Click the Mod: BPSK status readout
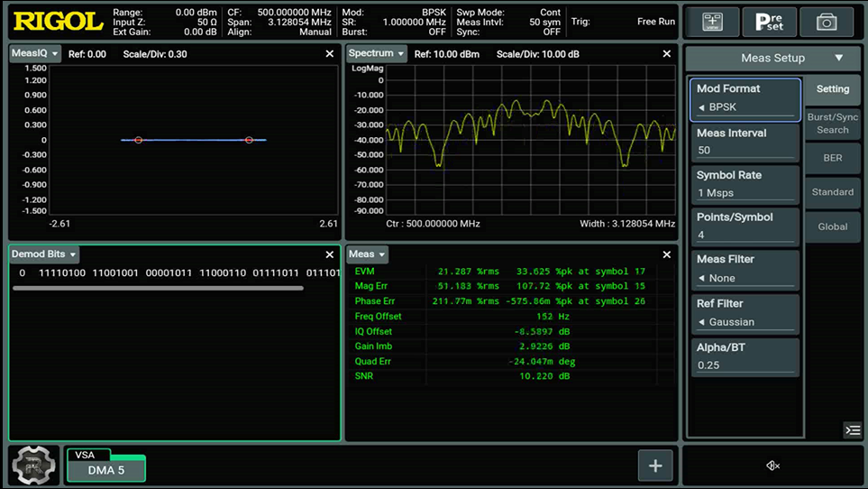The width and height of the screenshot is (868, 489). [394, 13]
